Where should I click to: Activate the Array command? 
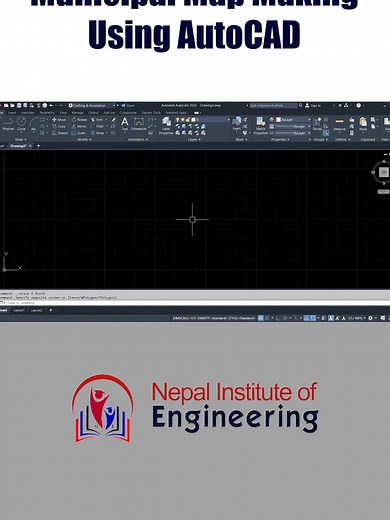98,133
